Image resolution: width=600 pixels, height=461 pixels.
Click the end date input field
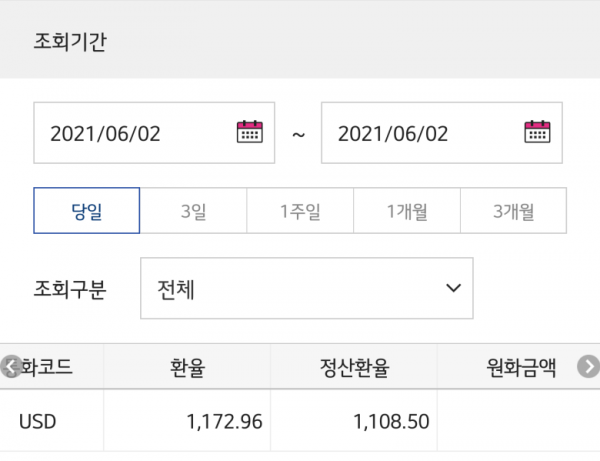coord(442,133)
